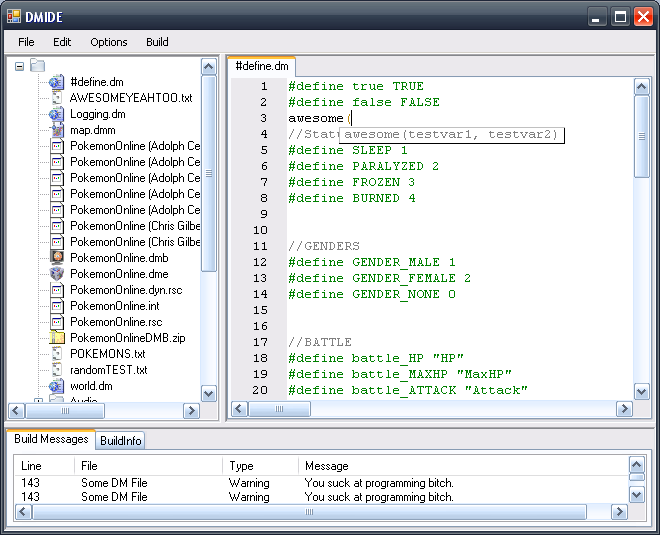Switch to the BuildInfo tab
This screenshot has width=660, height=535.
click(x=121, y=440)
